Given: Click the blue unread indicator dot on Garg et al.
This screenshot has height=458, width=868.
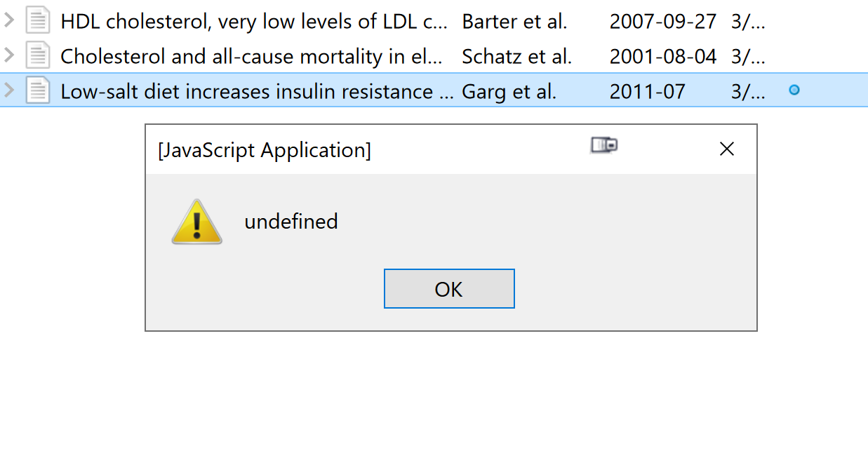Looking at the screenshot, I should pos(794,90).
